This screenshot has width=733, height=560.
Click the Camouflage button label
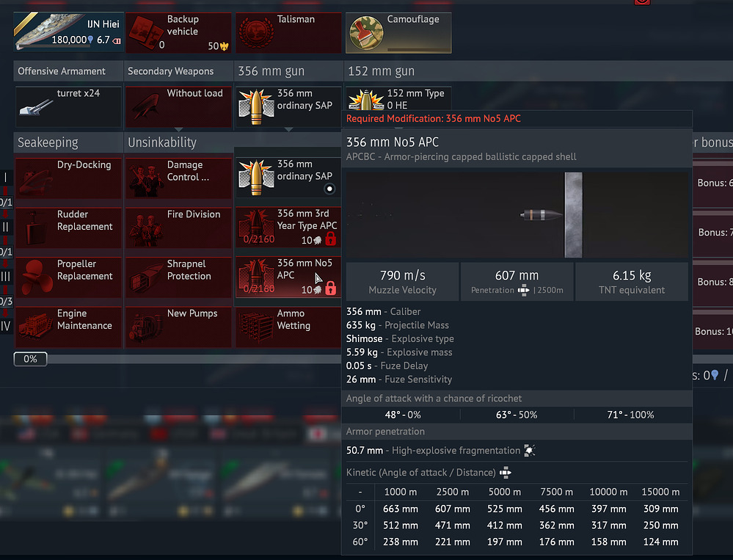413,19
